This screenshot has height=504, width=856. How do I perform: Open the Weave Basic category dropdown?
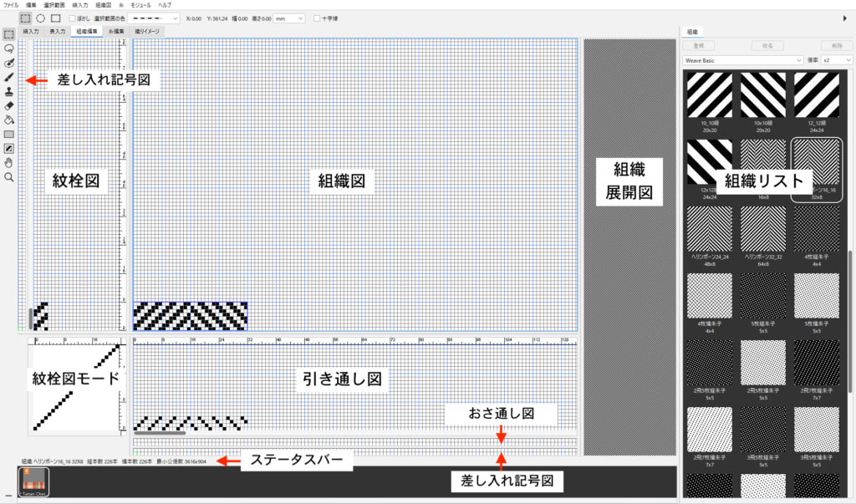coord(743,60)
